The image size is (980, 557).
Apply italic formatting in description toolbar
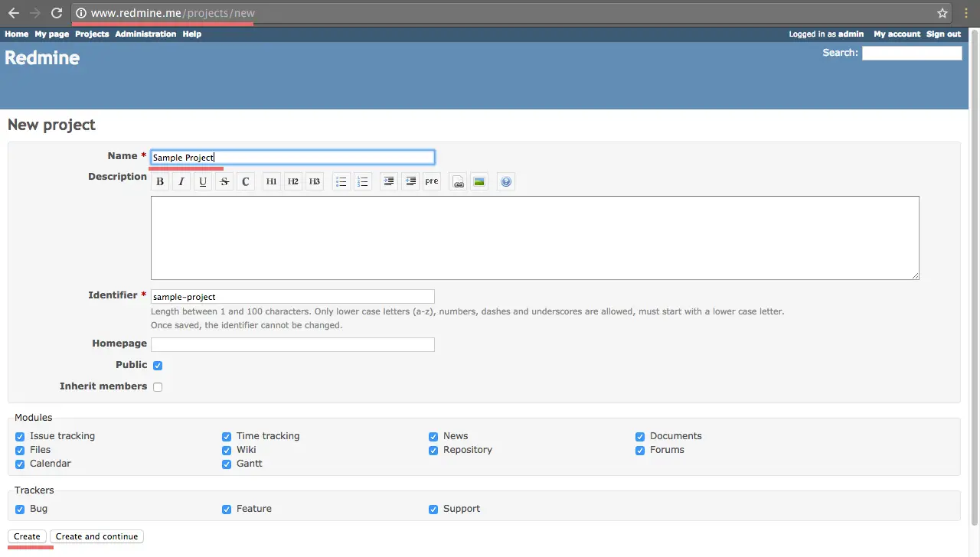pyautogui.click(x=181, y=181)
